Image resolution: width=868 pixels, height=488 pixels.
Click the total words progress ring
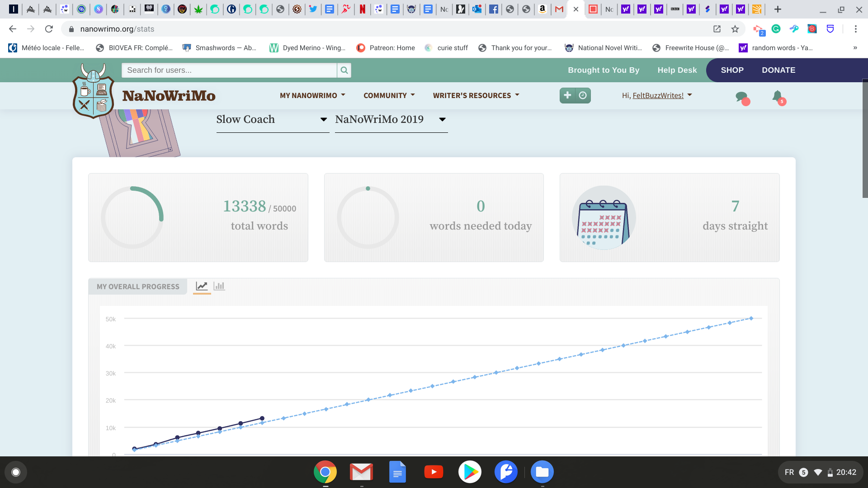(132, 217)
